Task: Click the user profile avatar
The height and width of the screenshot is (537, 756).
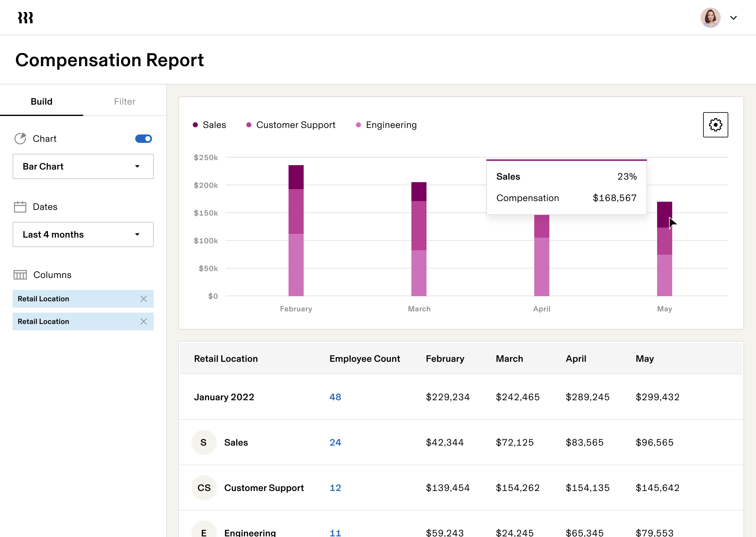Action: pos(710,17)
